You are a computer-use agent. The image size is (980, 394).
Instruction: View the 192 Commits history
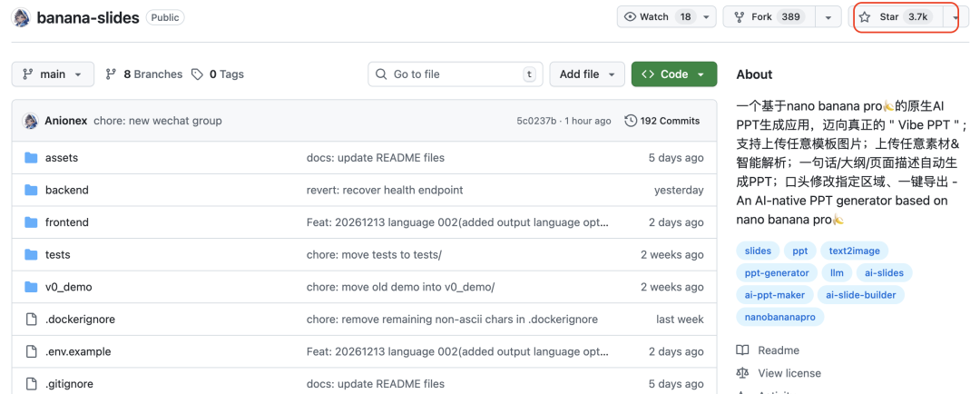(662, 121)
